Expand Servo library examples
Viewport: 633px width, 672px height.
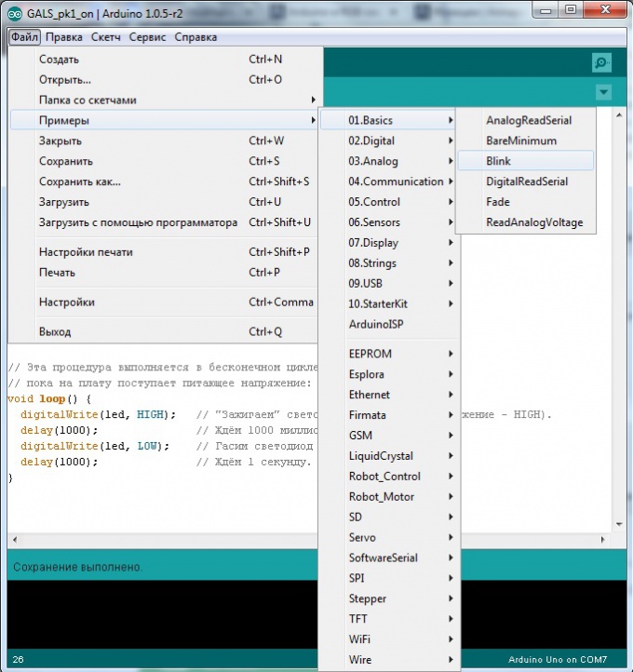(x=389, y=537)
